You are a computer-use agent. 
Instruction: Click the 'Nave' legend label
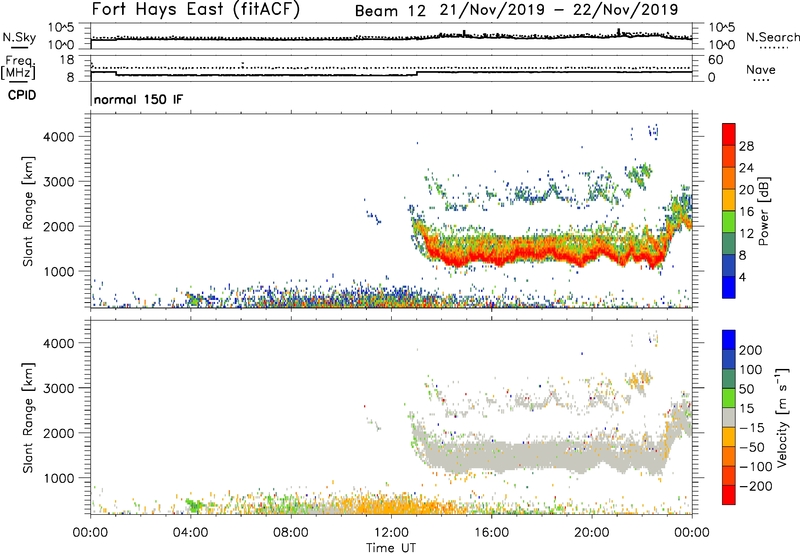click(761, 69)
